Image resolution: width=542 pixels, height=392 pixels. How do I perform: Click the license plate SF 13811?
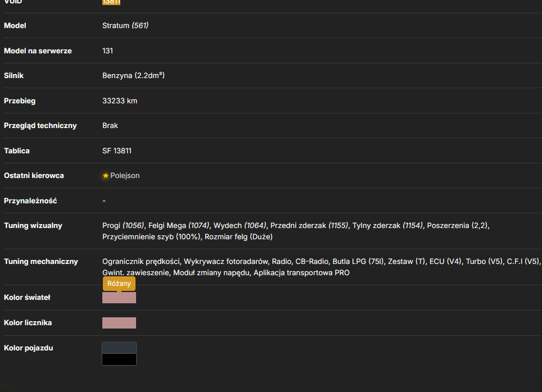tap(117, 151)
